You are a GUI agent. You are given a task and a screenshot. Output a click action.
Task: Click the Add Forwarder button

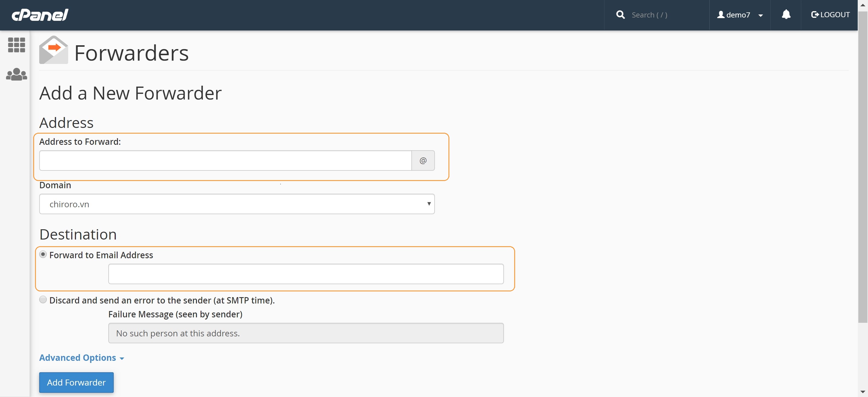pyautogui.click(x=76, y=382)
